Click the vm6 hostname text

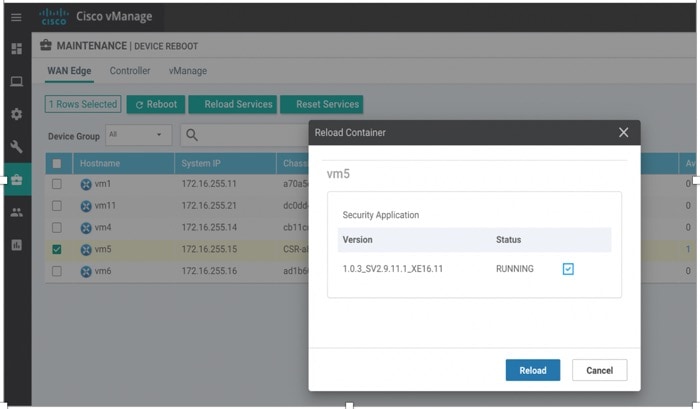pyautogui.click(x=103, y=271)
